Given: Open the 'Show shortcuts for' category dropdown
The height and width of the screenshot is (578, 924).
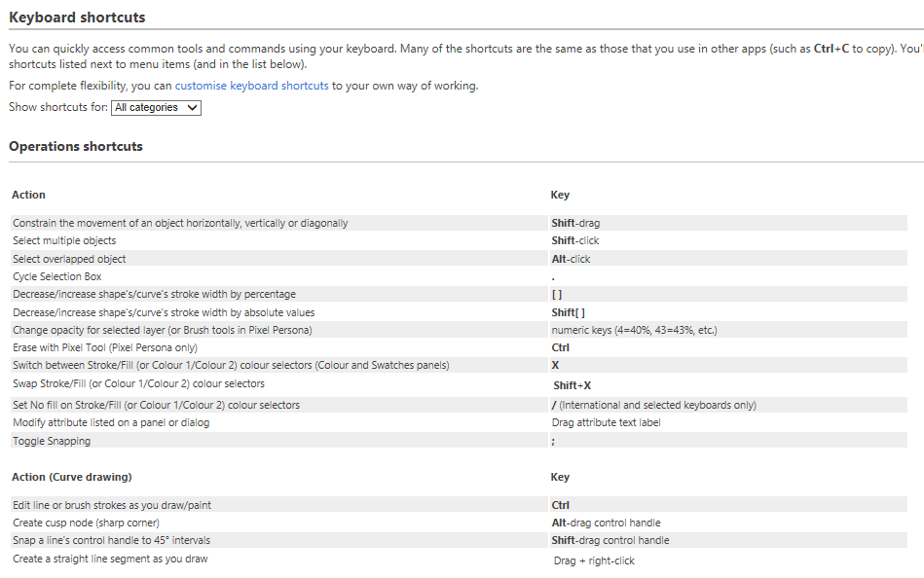Looking at the screenshot, I should coord(156,108).
